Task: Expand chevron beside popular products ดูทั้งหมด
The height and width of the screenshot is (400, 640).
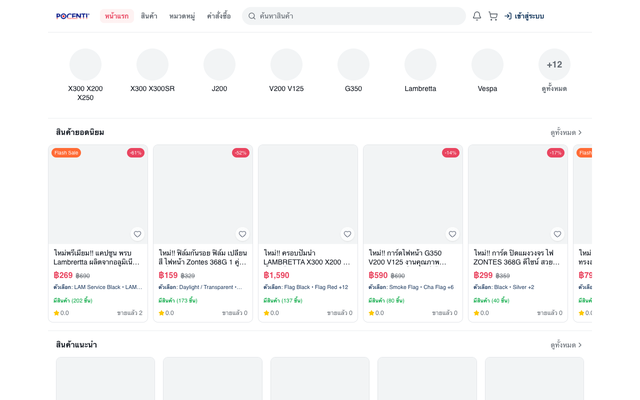Action: (580, 132)
